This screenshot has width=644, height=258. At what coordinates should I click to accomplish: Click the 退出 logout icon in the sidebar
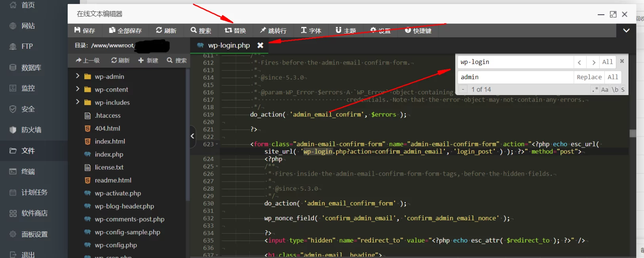[x=13, y=254]
